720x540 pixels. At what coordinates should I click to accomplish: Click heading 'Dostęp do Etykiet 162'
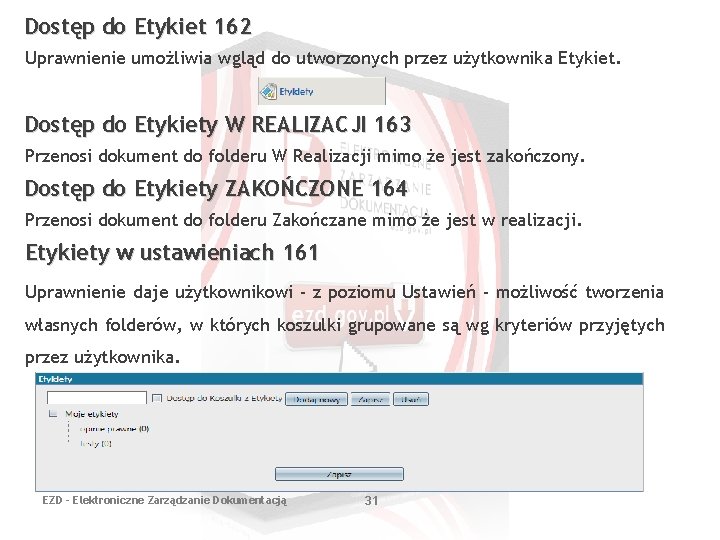coord(138,27)
